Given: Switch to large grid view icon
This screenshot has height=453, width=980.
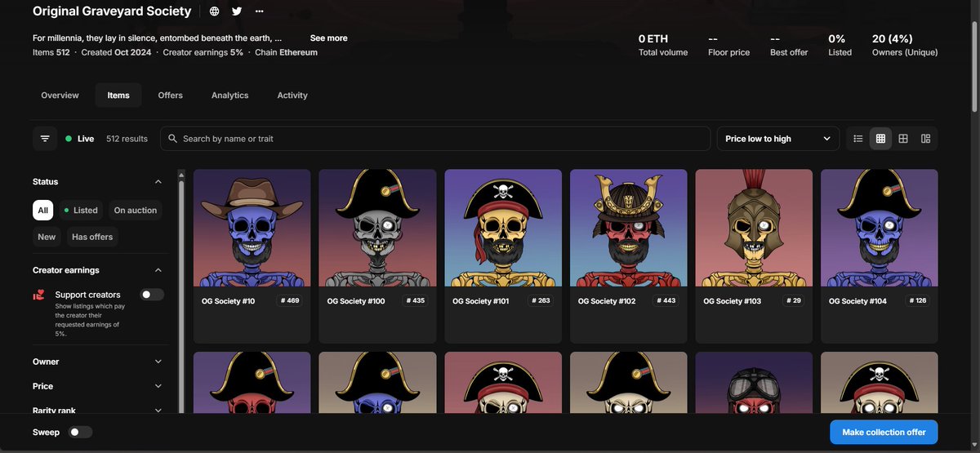Looking at the screenshot, I should click(x=903, y=139).
